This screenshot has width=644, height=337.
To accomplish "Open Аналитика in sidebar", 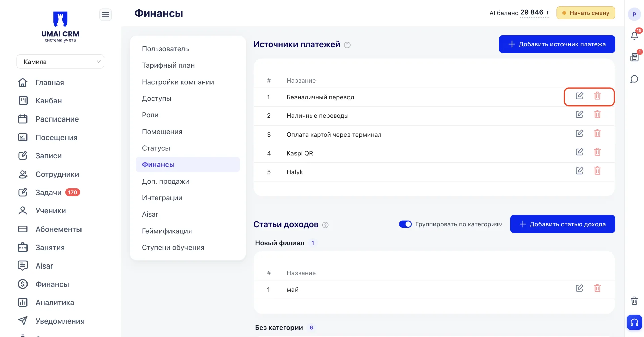I will (55, 303).
